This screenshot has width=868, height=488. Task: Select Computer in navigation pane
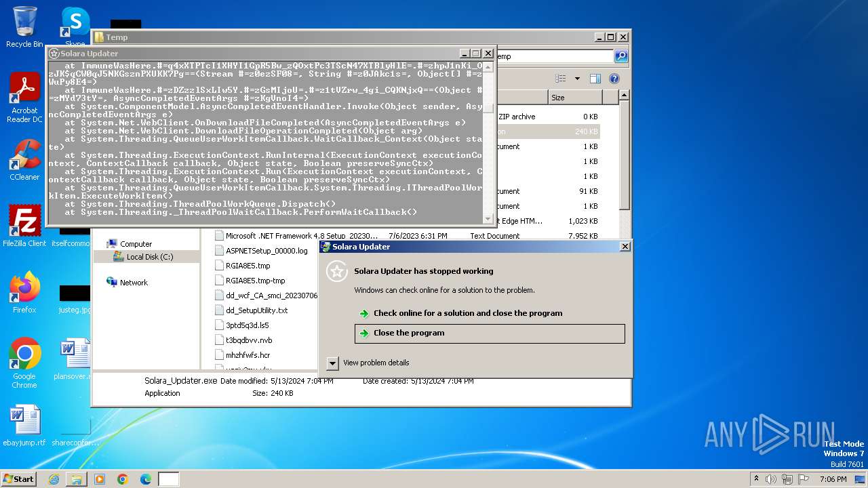click(136, 244)
